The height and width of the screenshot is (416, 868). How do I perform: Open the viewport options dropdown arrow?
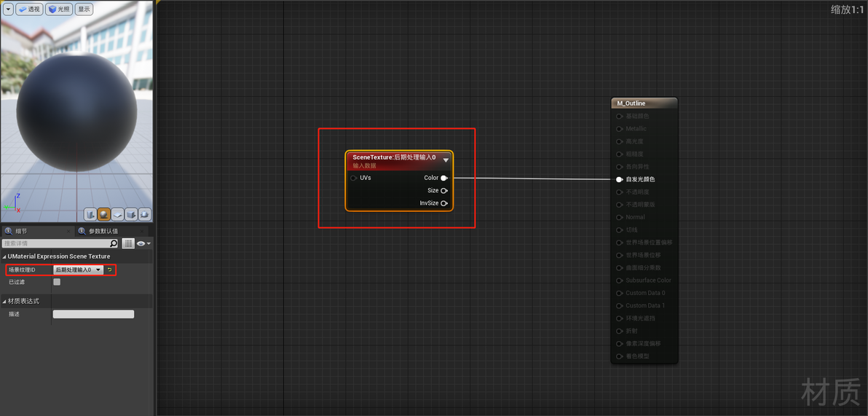point(8,9)
